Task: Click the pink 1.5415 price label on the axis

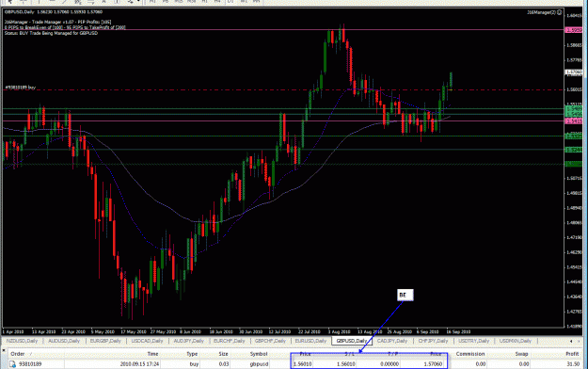Action: point(574,120)
